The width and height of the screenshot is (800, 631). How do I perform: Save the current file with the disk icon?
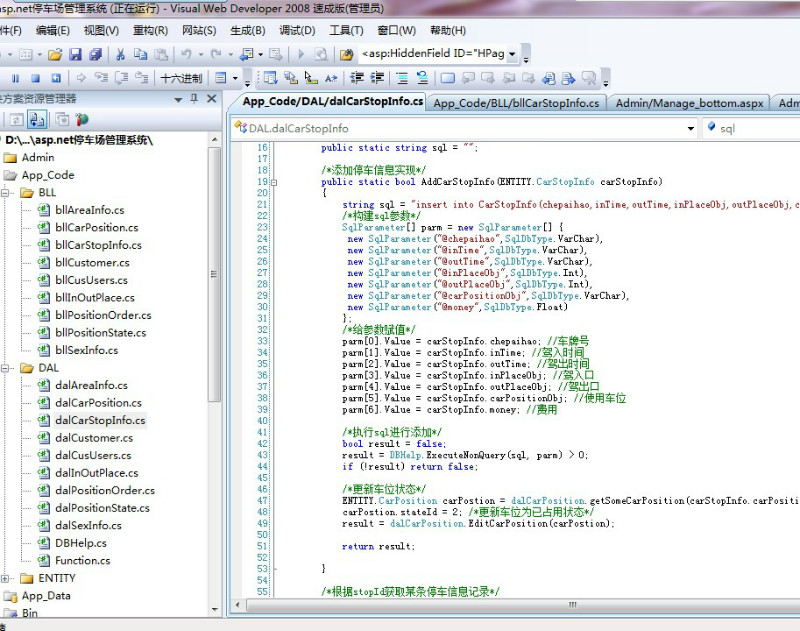click(76, 54)
